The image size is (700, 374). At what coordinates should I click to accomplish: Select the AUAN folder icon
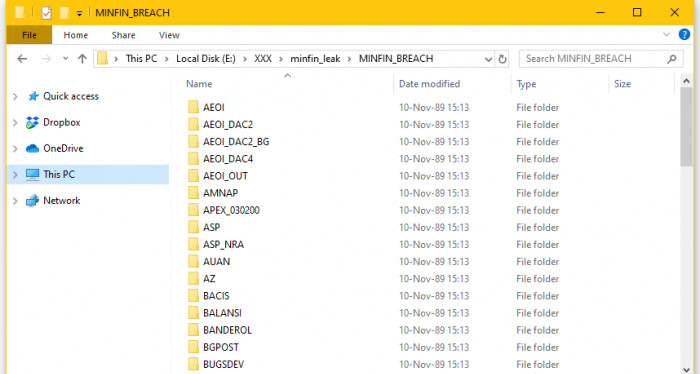point(193,261)
